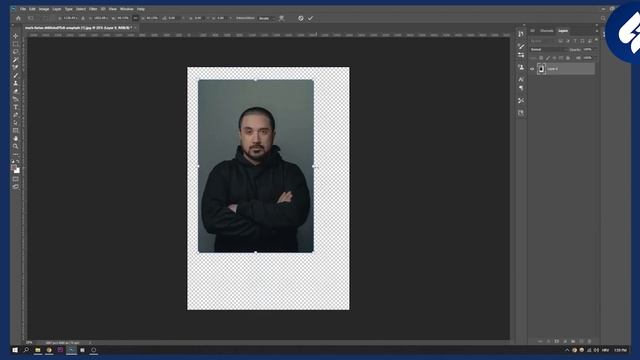This screenshot has height=360, width=640.
Task: Open the Paragraph panel icon
Action: pos(521,88)
